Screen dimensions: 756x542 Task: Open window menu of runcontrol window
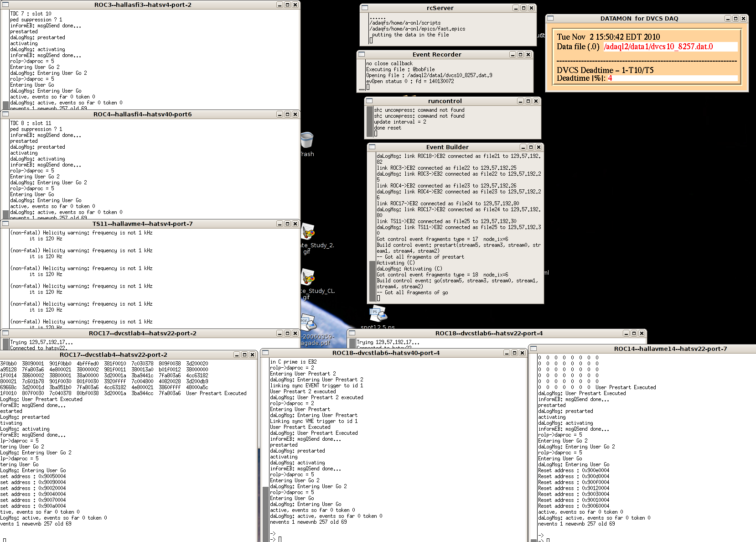point(369,101)
